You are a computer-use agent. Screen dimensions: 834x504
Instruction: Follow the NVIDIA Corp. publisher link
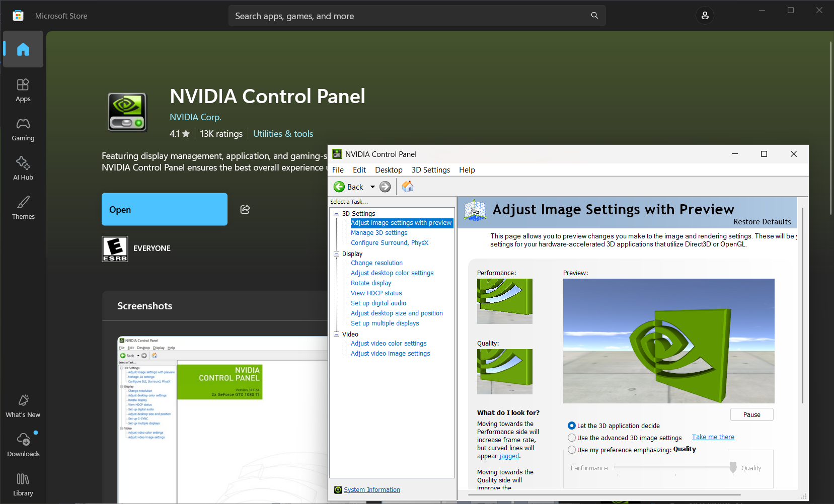coord(195,117)
